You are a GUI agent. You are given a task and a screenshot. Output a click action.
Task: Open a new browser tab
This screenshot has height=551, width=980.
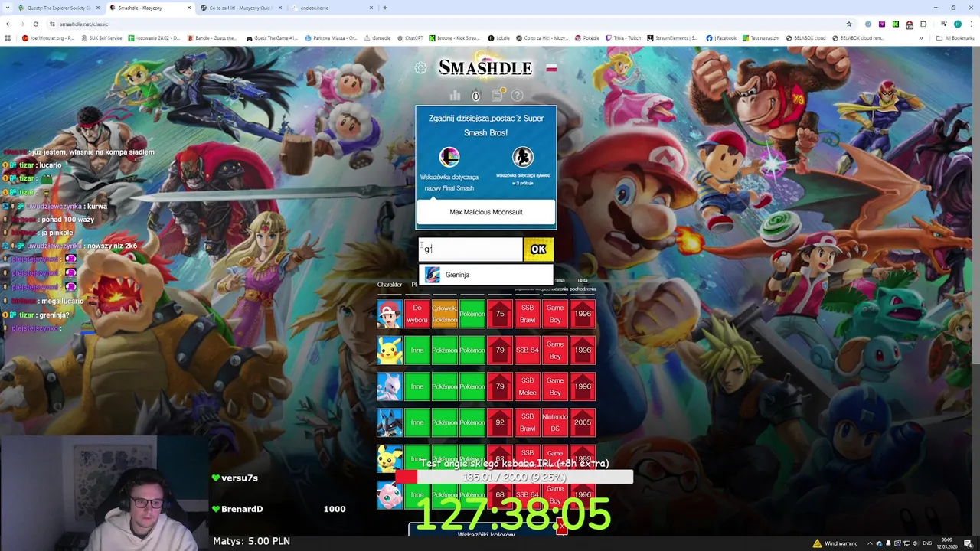(384, 8)
